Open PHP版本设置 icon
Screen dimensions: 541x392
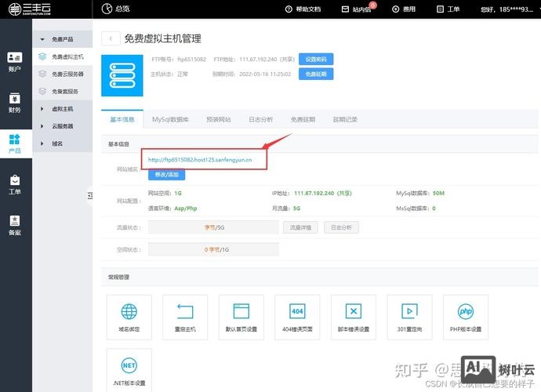point(466,317)
